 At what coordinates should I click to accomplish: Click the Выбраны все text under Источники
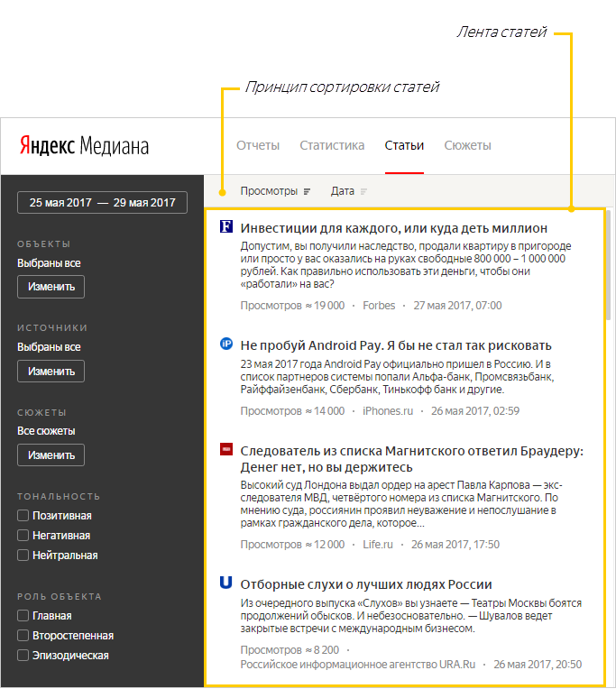pos(49,347)
